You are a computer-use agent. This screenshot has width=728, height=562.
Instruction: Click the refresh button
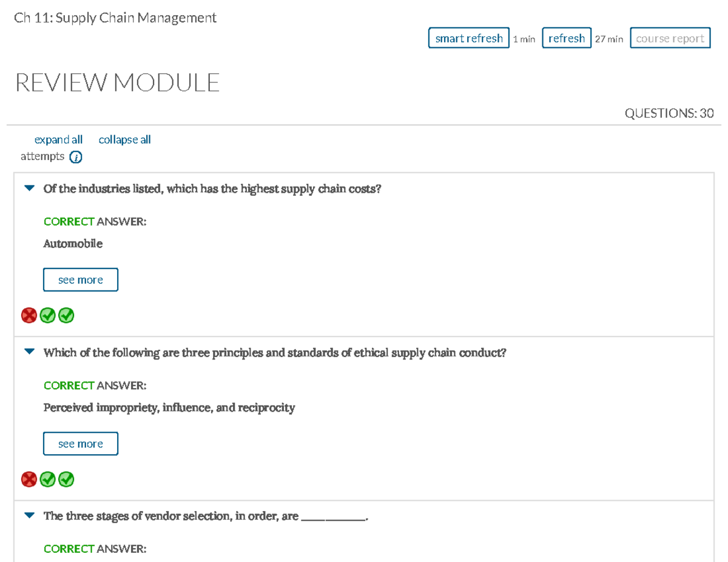(x=567, y=38)
